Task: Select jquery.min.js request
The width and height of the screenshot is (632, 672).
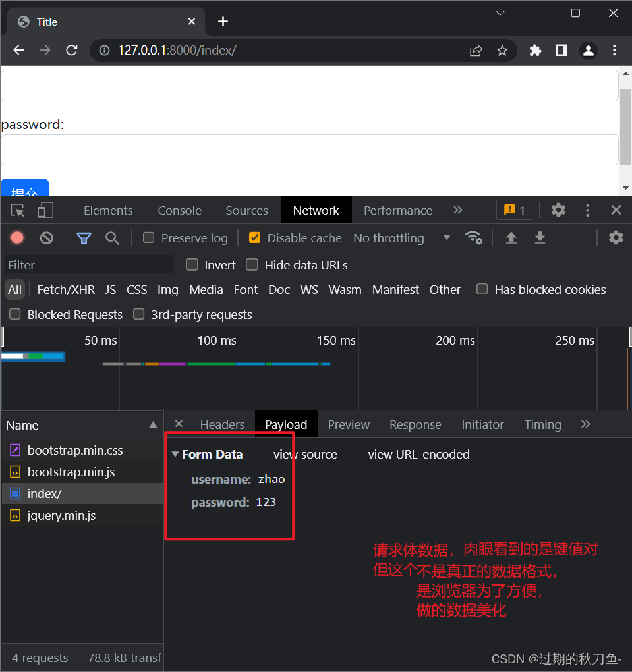Action: click(x=82, y=515)
